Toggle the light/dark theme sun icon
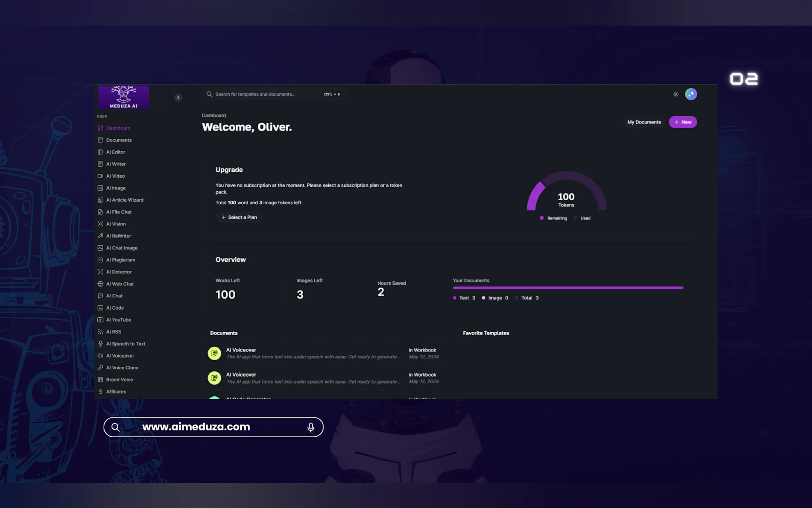 click(675, 94)
